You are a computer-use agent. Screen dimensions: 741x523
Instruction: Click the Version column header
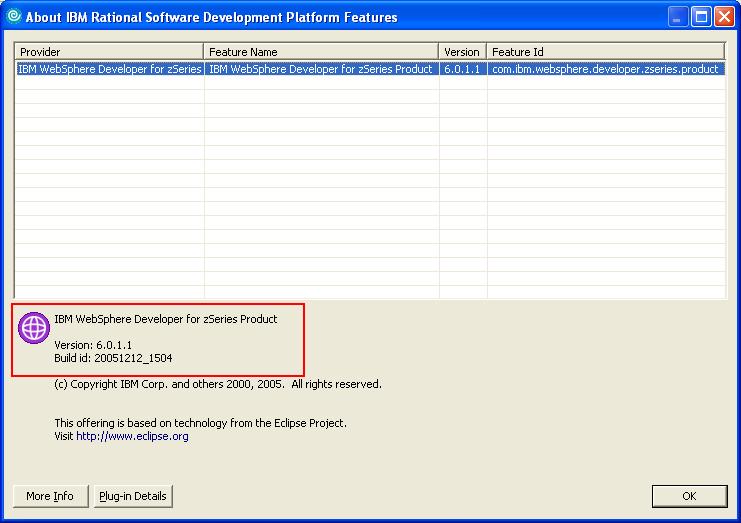coord(462,52)
